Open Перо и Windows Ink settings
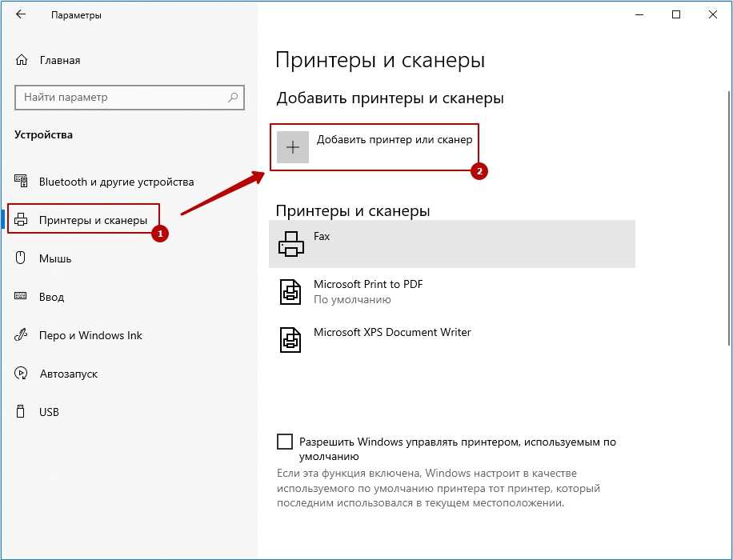This screenshot has width=733, height=560. 90,335
